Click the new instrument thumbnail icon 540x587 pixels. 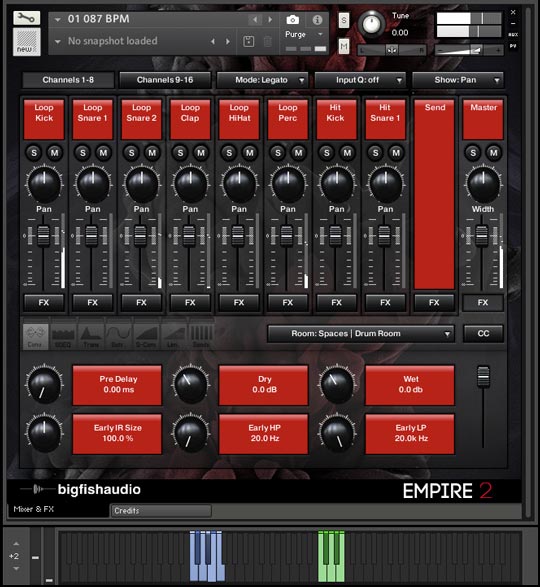point(27,42)
